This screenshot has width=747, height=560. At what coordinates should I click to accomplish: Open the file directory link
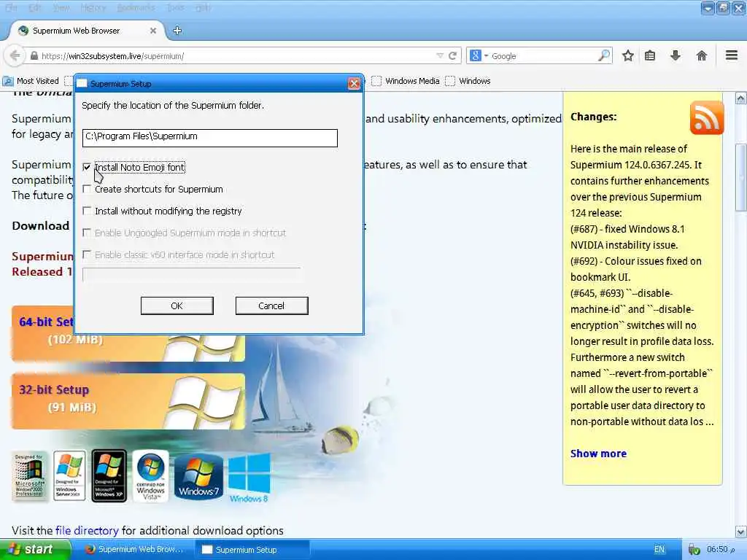coord(87,531)
